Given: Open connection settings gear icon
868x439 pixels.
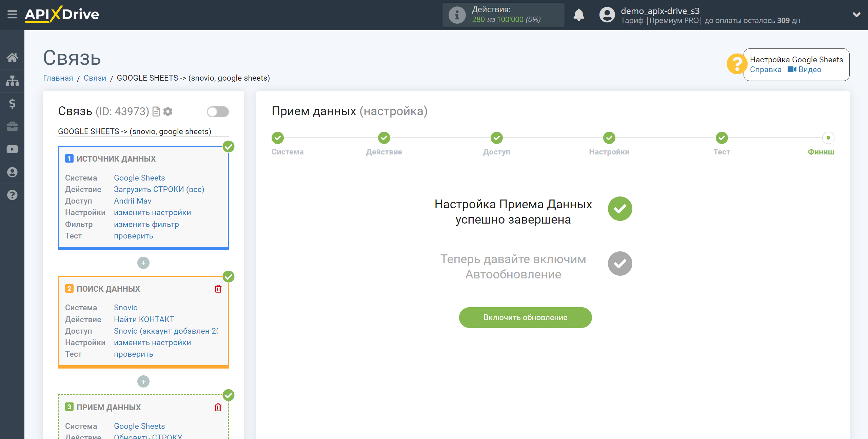Looking at the screenshot, I should (168, 111).
